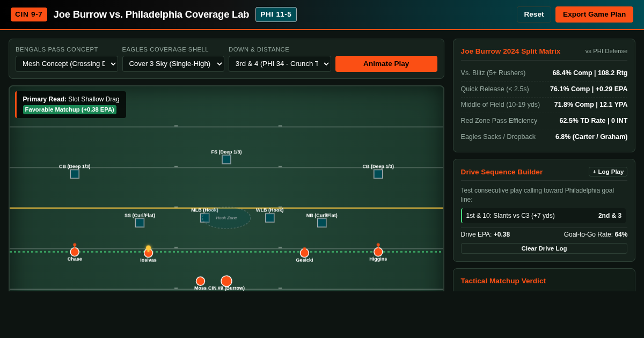Image resolution: width=644 pixels, height=338 pixels.
Task: Select the Vs. Blitz (5+ Rushers) row
Action: (544, 73)
